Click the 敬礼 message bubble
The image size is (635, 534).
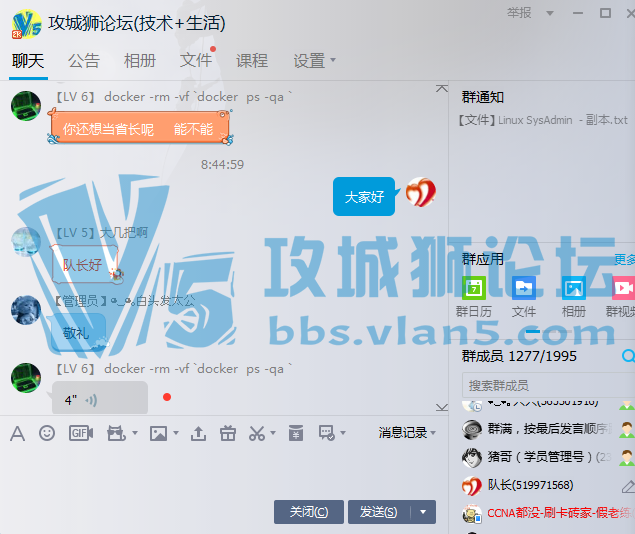77,332
